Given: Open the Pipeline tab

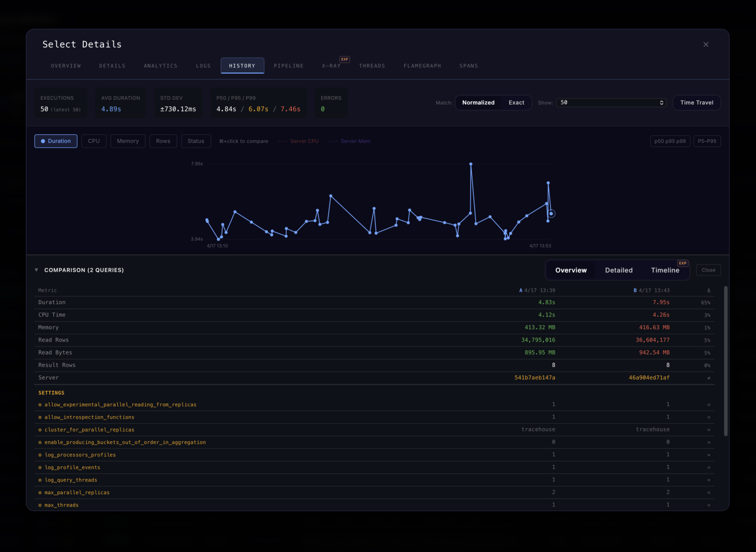Looking at the screenshot, I should click(x=288, y=66).
